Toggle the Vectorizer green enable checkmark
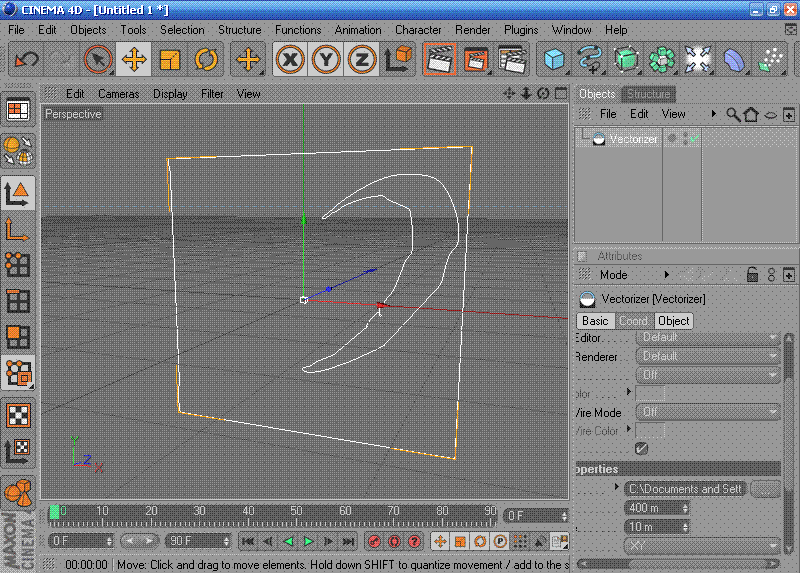Image resolution: width=800 pixels, height=573 pixels. click(x=694, y=138)
